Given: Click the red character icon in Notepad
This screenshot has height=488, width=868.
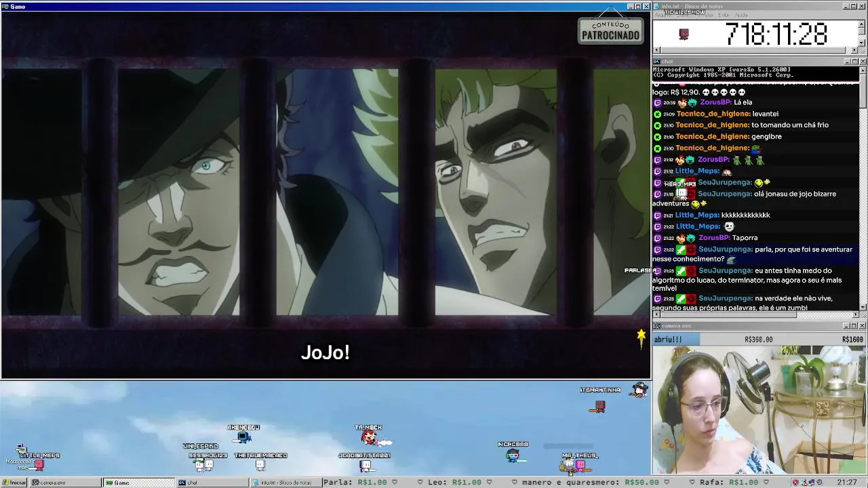Looking at the screenshot, I should pyautogui.click(x=684, y=35).
